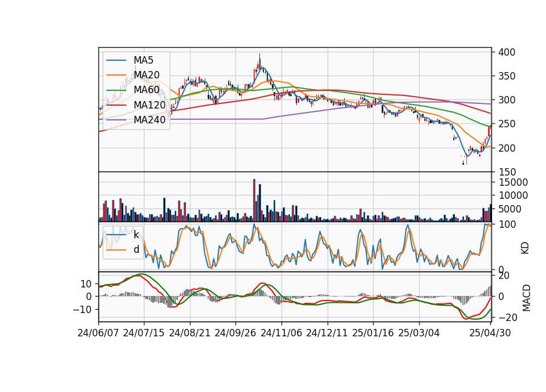Click the 24/06/07 date axis label

tap(98, 333)
